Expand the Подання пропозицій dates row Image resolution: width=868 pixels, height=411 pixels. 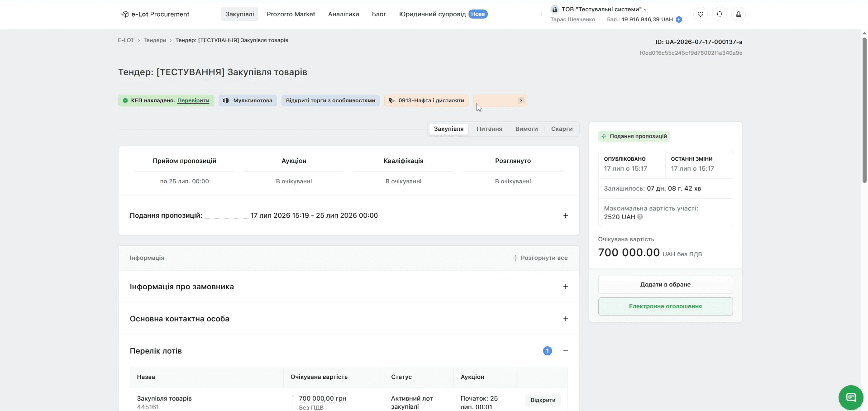tap(566, 215)
